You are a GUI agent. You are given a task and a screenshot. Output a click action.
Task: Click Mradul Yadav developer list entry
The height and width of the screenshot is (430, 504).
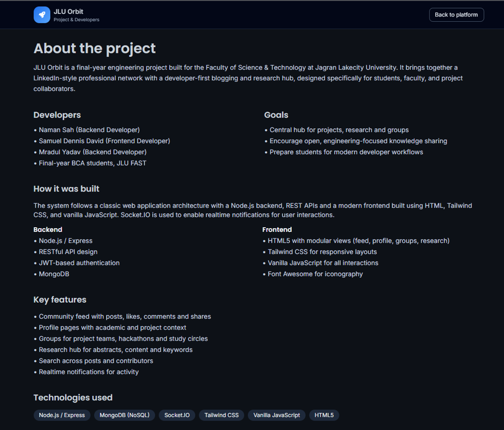point(93,152)
